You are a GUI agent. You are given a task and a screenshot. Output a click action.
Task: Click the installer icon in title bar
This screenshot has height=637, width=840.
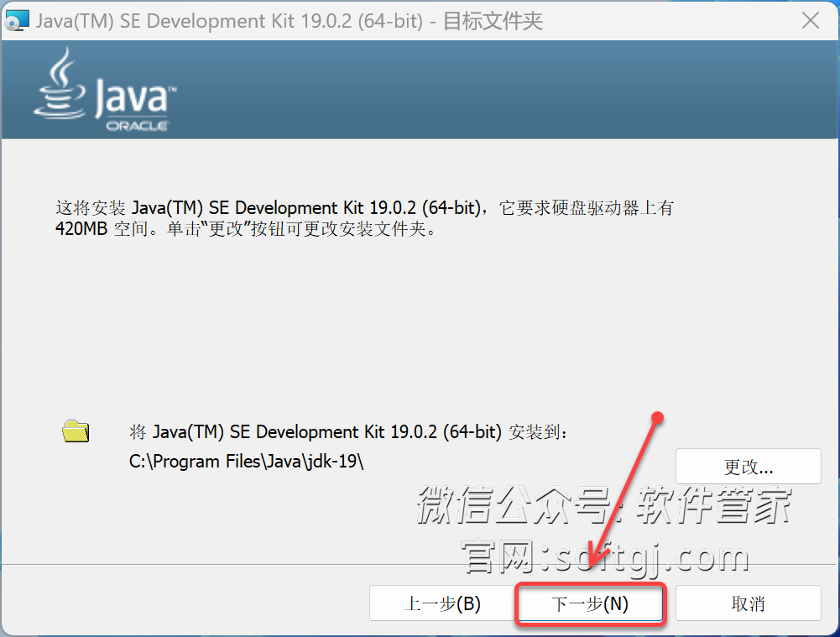(x=17, y=21)
